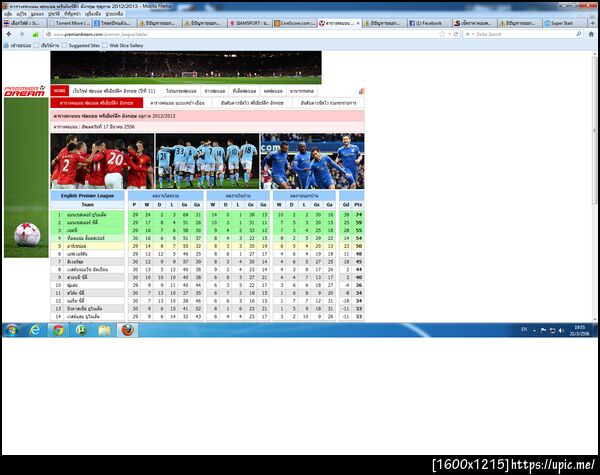
Task: Show hidden tray icons arrow
Action: pos(534,331)
